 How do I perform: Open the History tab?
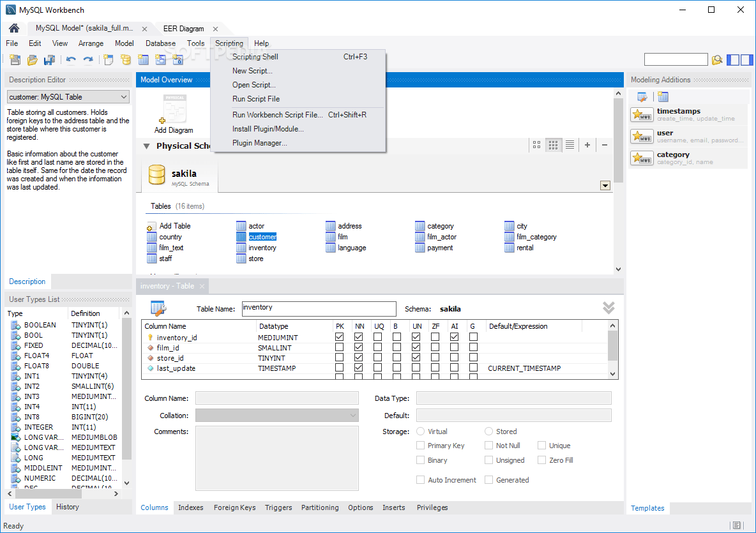point(68,507)
